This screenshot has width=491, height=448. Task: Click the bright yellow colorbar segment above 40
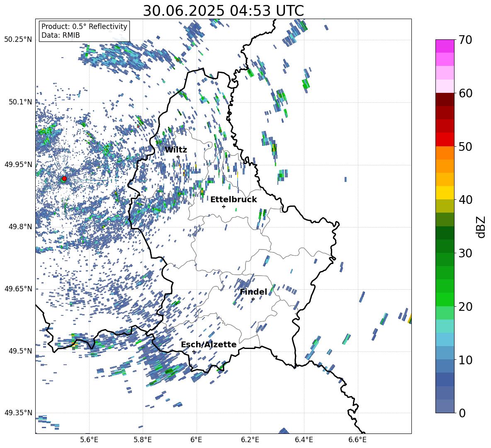coord(445,193)
